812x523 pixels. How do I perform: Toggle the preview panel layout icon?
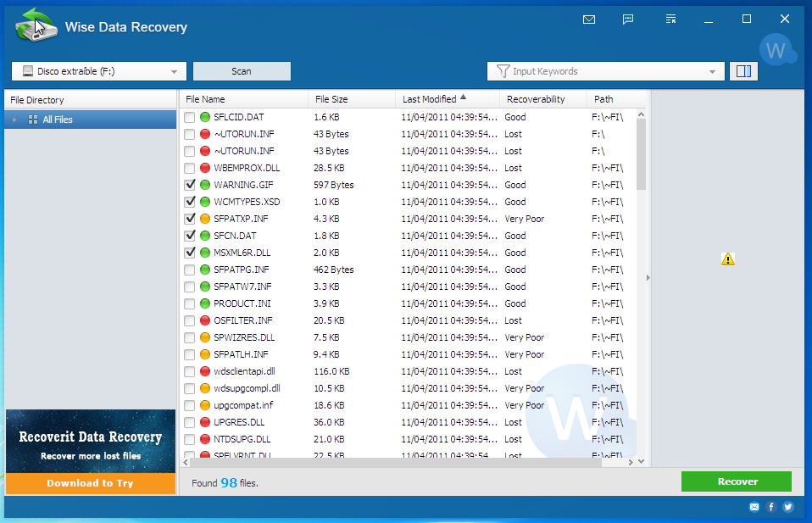tap(743, 71)
